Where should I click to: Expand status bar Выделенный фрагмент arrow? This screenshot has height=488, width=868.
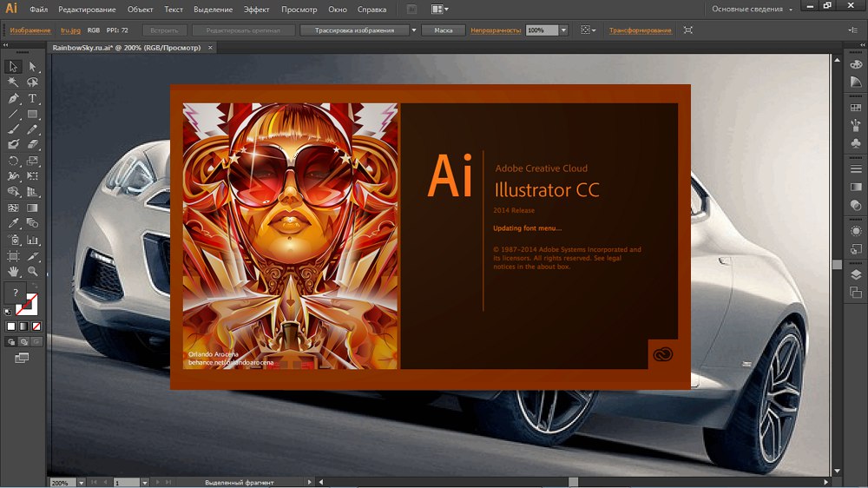tap(310, 483)
